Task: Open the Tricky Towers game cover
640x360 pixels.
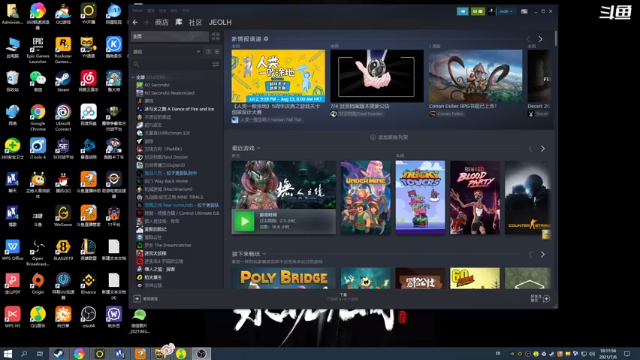Action: (420, 198)
